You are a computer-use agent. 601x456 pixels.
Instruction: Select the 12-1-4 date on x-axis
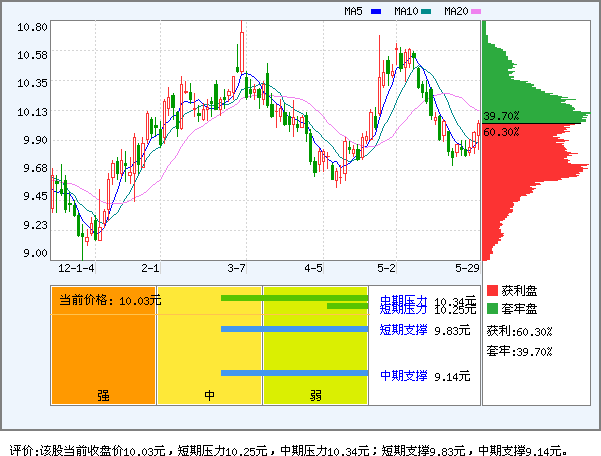[76, 268]
